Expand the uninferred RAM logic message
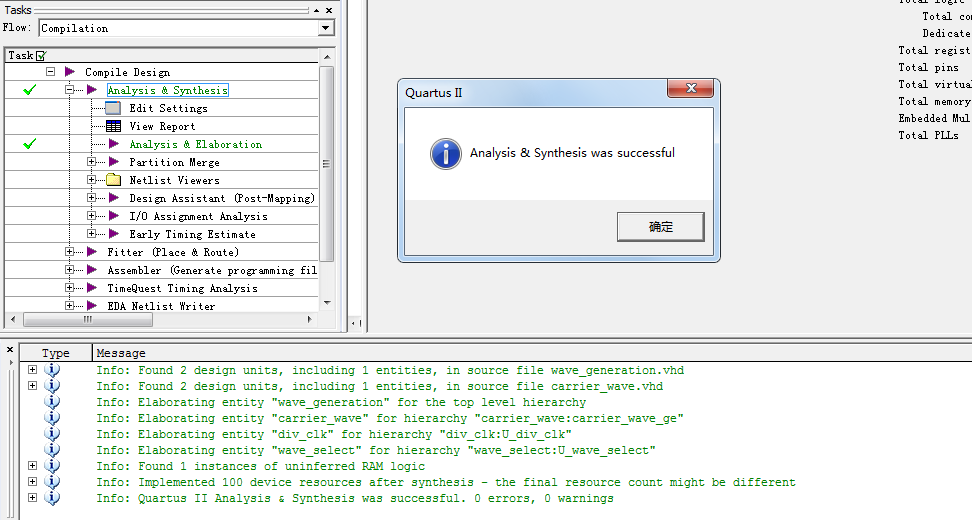The height and width of the screenshot is (520, 972). click(32, 466)
